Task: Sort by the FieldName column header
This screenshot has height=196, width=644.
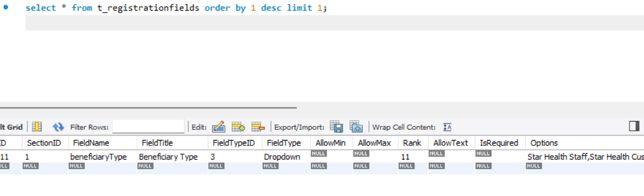Action: tap(91, 143)
